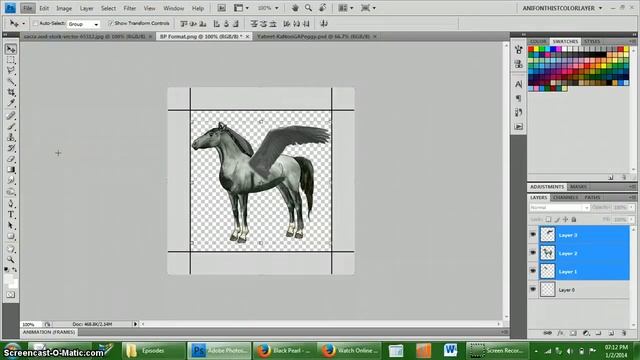Add a layer style with fx icon
This screenshot has height=360, width=640.
click(x=560, y=333)
